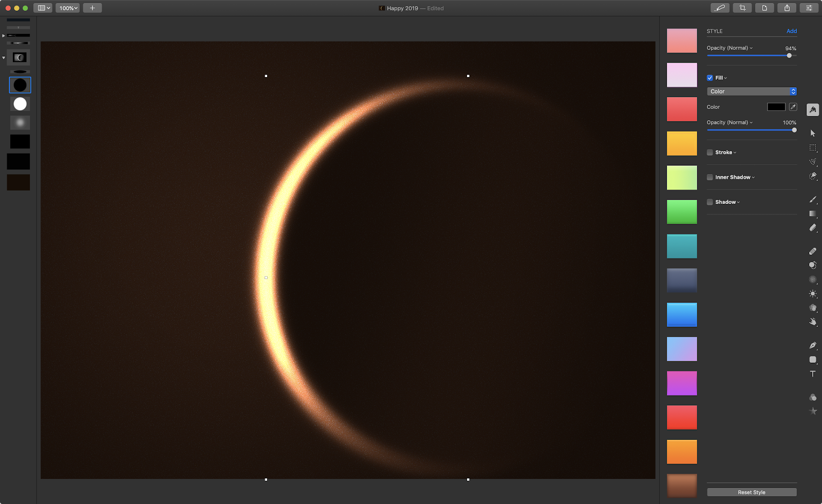The height and width of the screenshot is (504, 822).
Task: Enable the Stroke checkbox
Action: click(x=709, y=153)
